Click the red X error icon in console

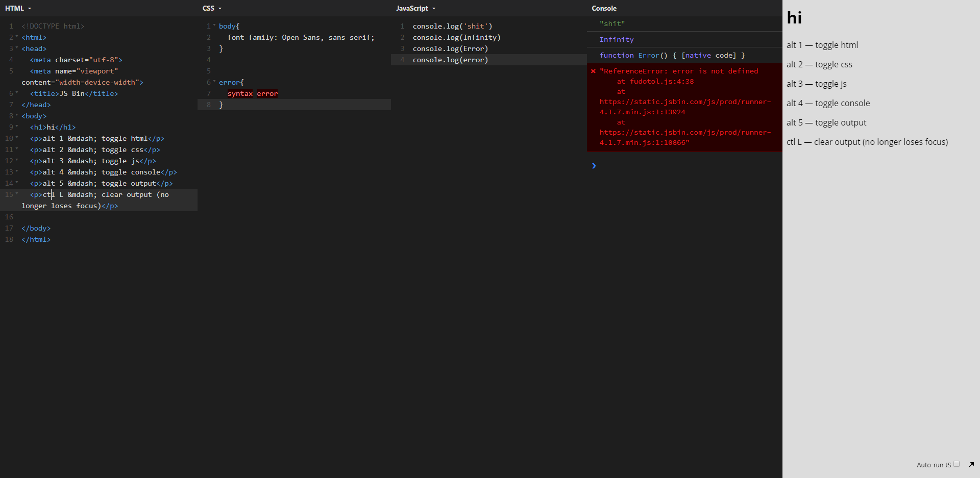click(x=593, y=71)
